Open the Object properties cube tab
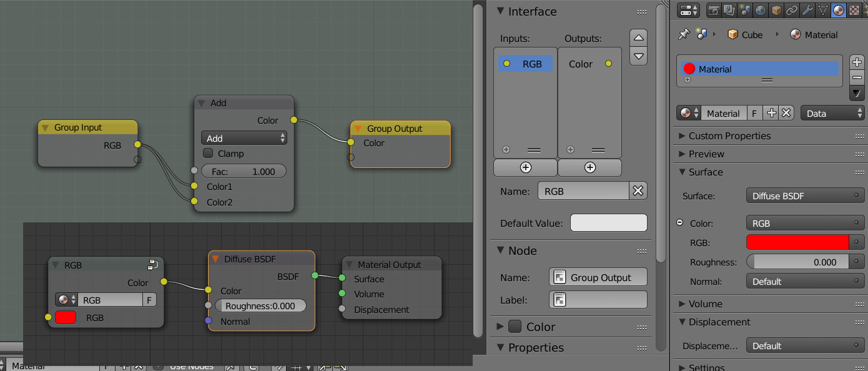 tap(776, 10)
